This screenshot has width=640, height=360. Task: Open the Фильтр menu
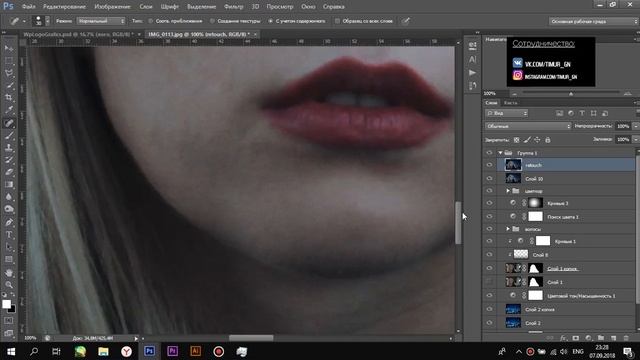click(233, 7)
